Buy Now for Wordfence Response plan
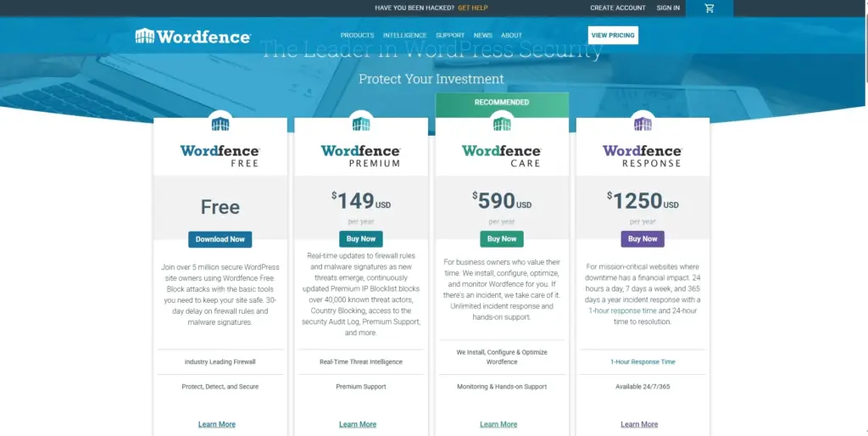The width and height of the screenshot is (868, 436). [x=643, y=239]
